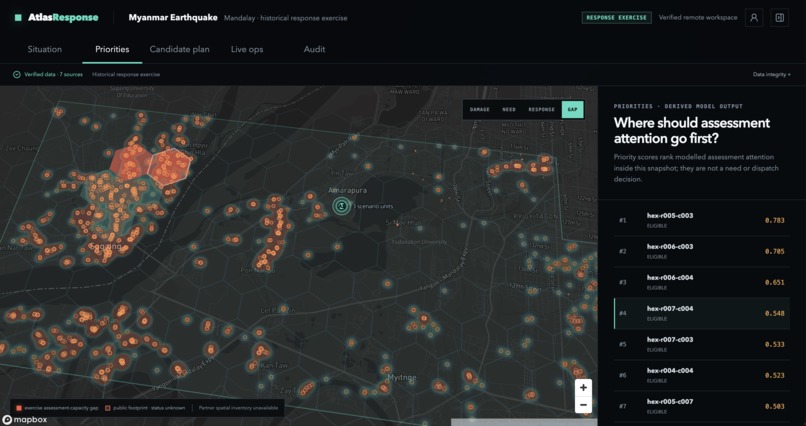Click the AtlasResponse logo square icon

(x=18, y=18)
